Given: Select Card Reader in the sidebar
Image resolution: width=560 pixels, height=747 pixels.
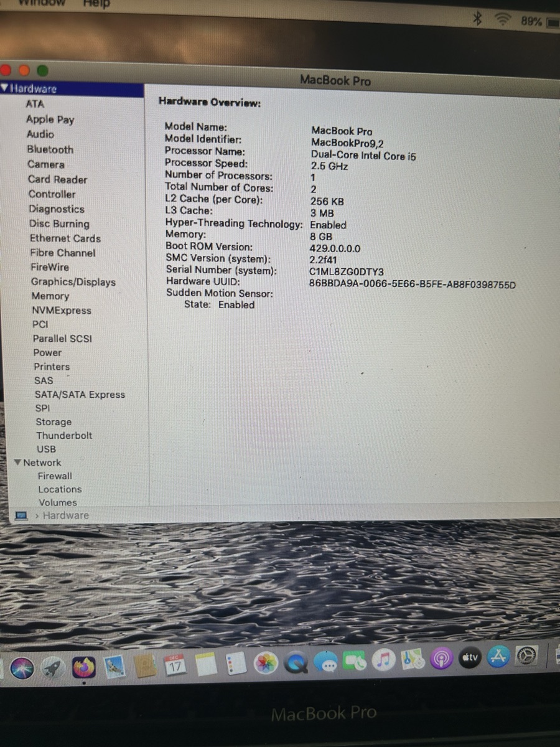Looking at the screenshot, I should click(x=57, y=179).
